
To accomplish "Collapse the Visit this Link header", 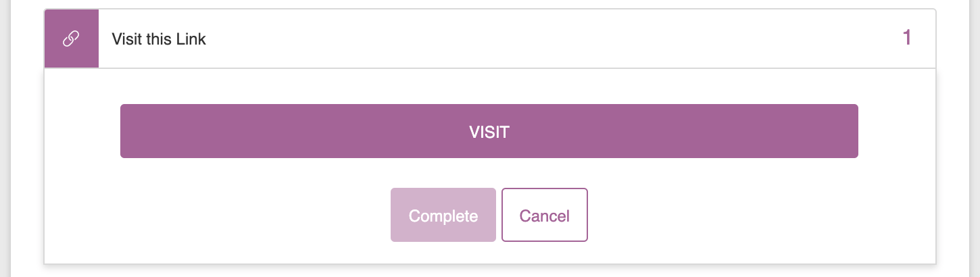I will pyautogui.click(x=490, y=39).
